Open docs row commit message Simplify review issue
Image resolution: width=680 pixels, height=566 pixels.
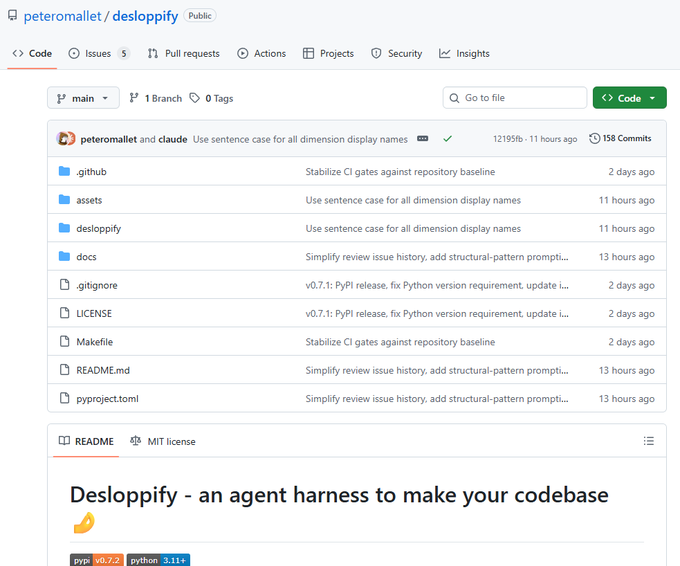click(437, 257)
